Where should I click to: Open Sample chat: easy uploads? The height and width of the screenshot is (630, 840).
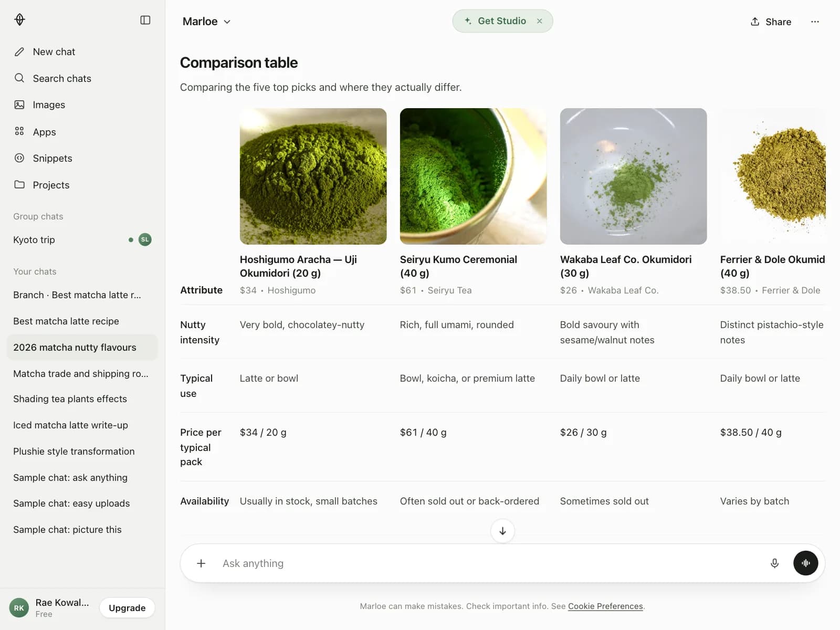click(x=82, y=503)
